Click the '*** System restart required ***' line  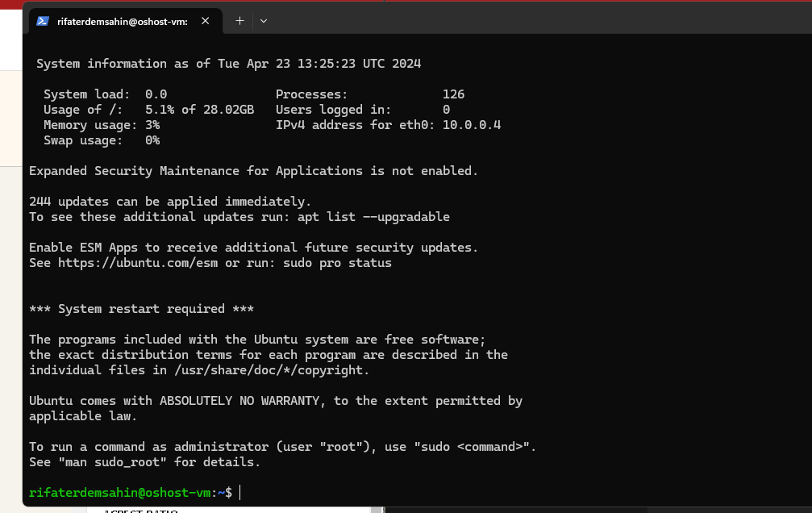coord(141,309)
